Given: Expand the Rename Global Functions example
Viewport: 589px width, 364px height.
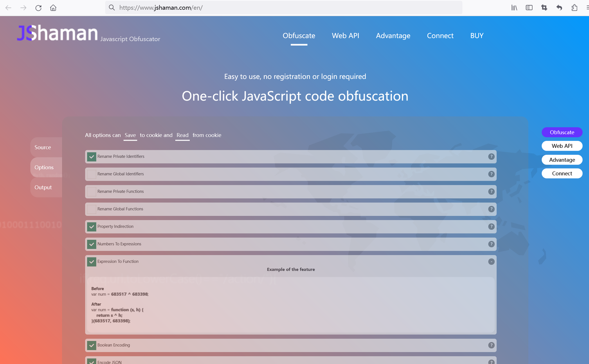Looking at the screenshot, I should tap(491, 209).
